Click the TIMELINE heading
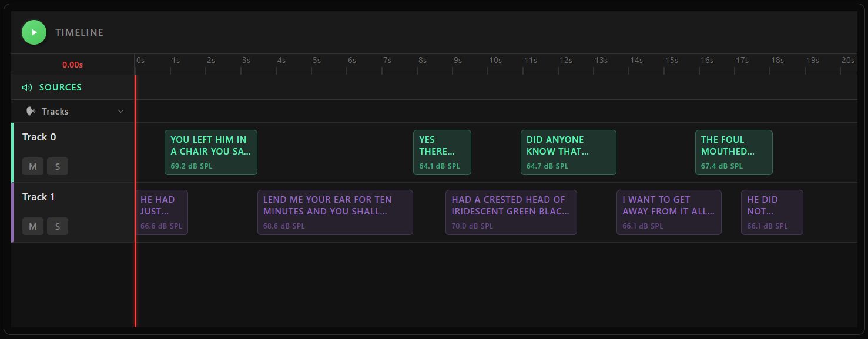The width and height of the screenshot is (868, 339). (79, 32)
